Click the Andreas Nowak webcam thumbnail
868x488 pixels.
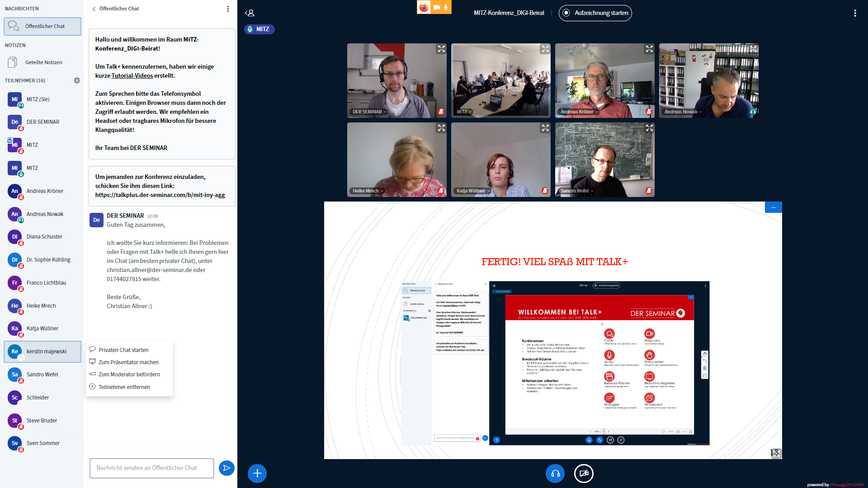(x=709, y=81)
